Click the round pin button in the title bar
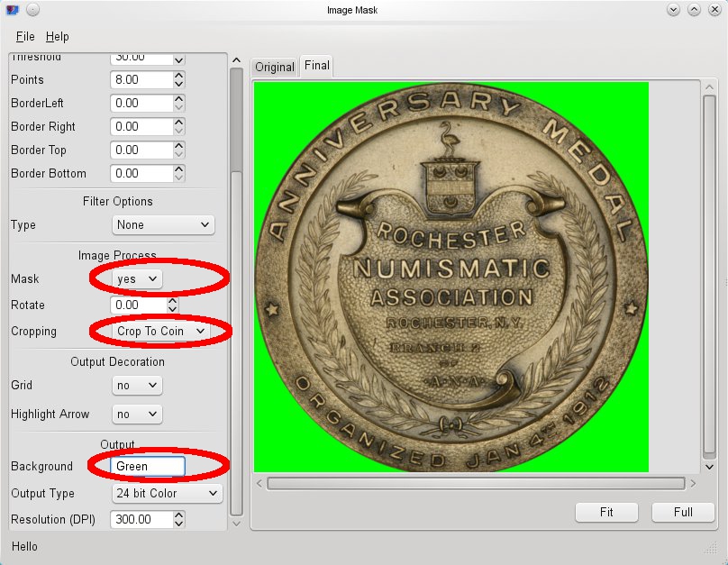The height and width of the screenshot is (565, 728). (x=32, y=10)
